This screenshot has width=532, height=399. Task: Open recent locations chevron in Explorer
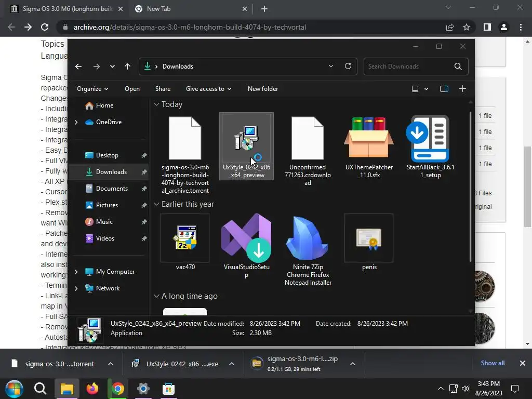[x=112, y=66]
